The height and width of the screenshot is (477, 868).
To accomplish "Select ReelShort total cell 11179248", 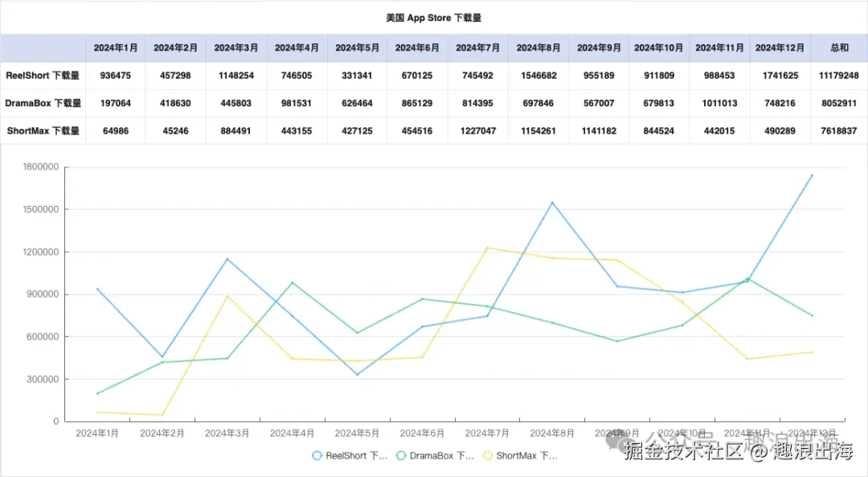I will coord(839,76).
